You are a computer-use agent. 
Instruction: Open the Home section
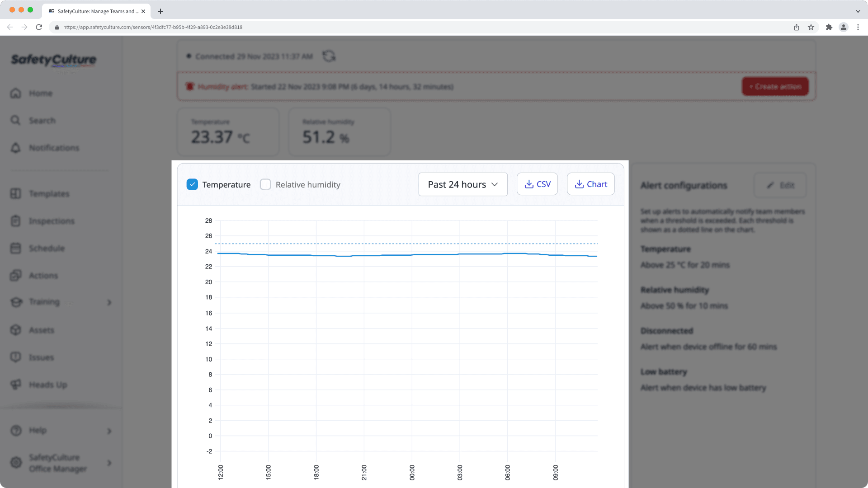(x=40, y=93)
